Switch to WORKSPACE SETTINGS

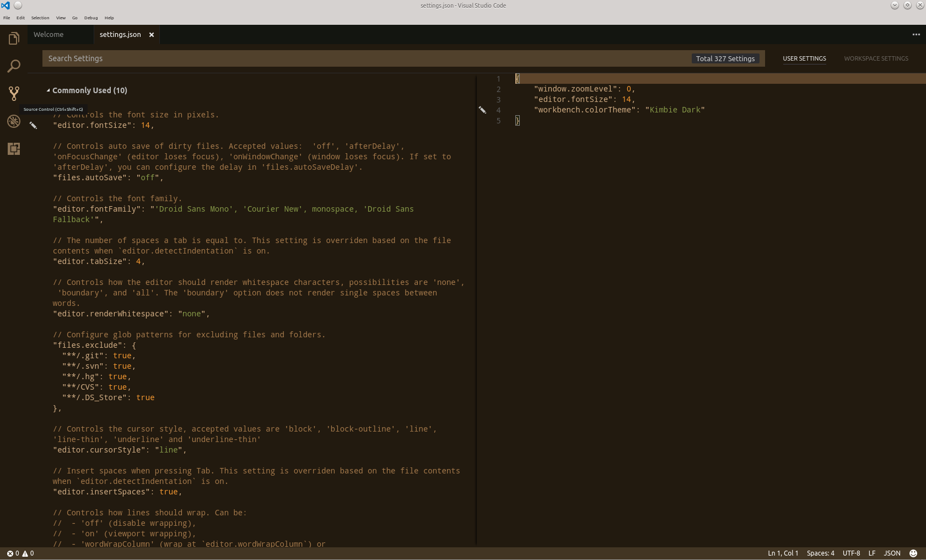[x=876, y=58]
